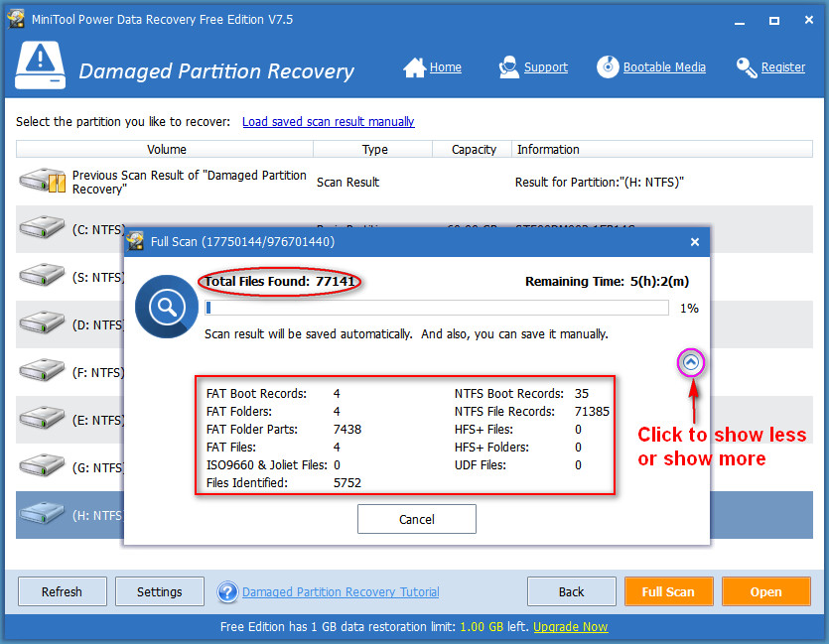Click the FAT Folder Parts value 7438
The height and width of the screenshot is (644, 829).
coord(347,429)
